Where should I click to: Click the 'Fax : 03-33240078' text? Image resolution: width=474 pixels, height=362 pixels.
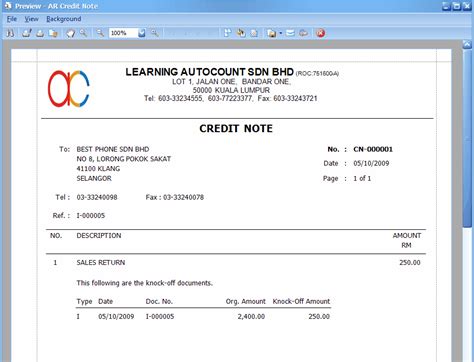coord(175,197)
